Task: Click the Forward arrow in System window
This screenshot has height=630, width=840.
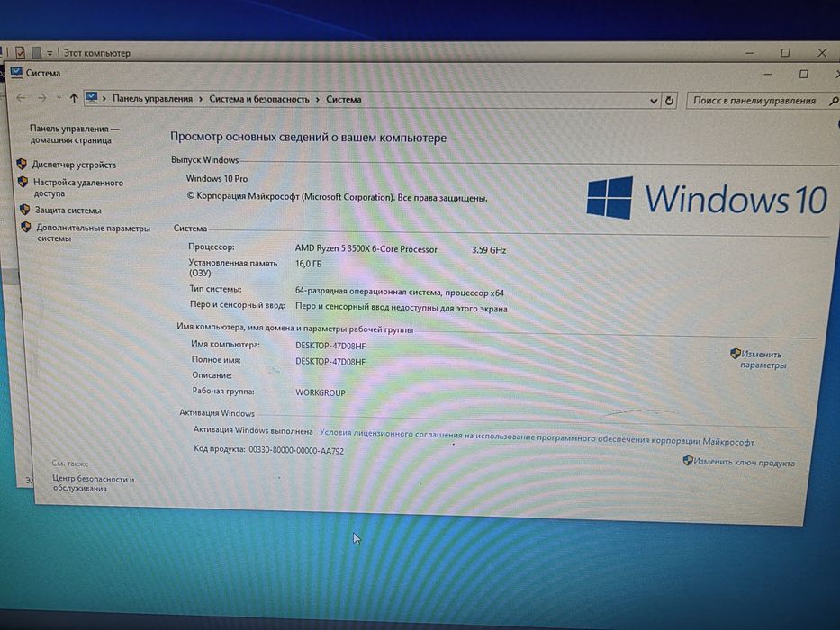Action: pos(41,98)
